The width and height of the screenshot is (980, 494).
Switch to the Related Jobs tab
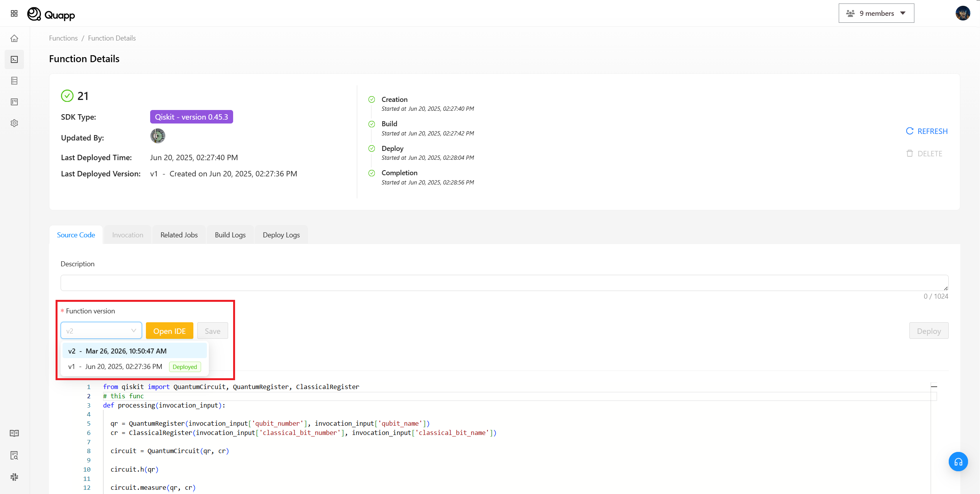[179, 235]
